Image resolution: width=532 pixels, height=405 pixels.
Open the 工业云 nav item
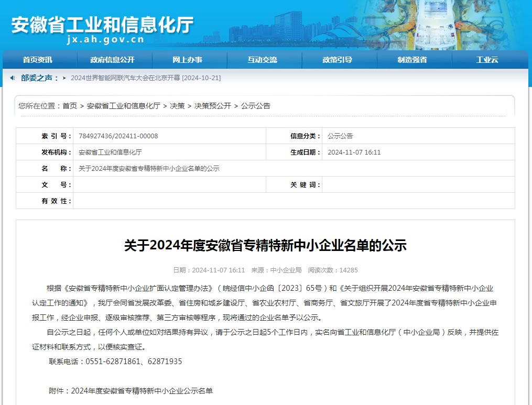[487, 60]
